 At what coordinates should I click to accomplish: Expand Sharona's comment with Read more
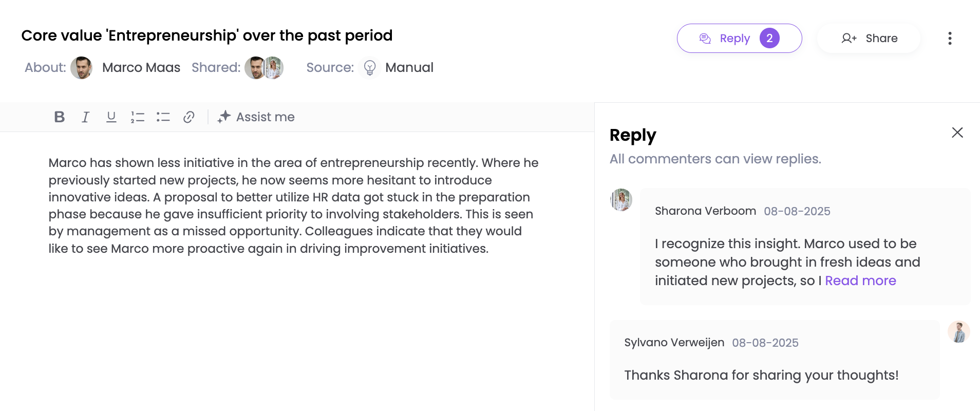[x=860, y=281]
